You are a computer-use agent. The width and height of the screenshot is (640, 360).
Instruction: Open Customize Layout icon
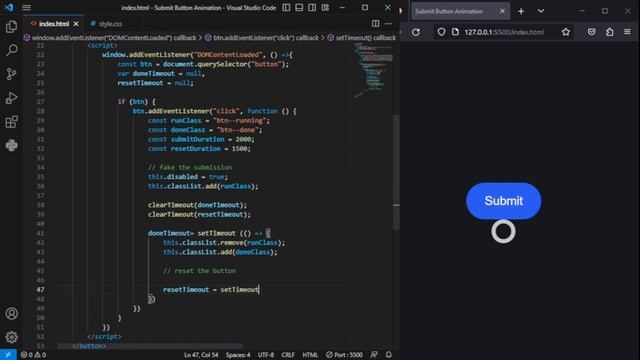[x=325, y=7]
